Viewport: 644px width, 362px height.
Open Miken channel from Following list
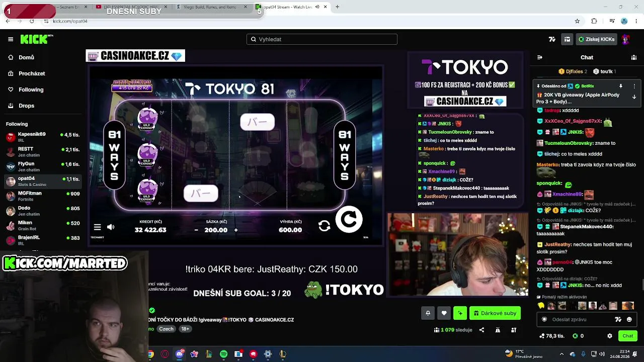pos(43,225)
